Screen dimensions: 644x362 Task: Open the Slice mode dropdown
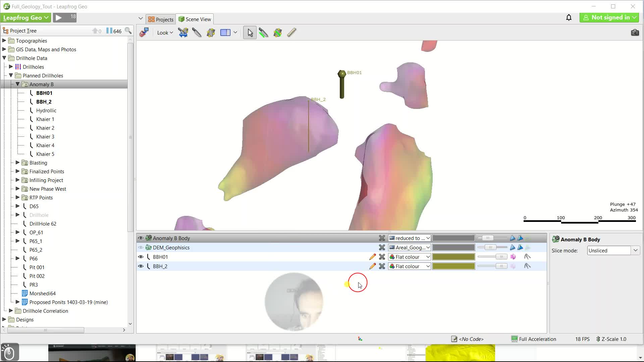(x=613, y=250)
